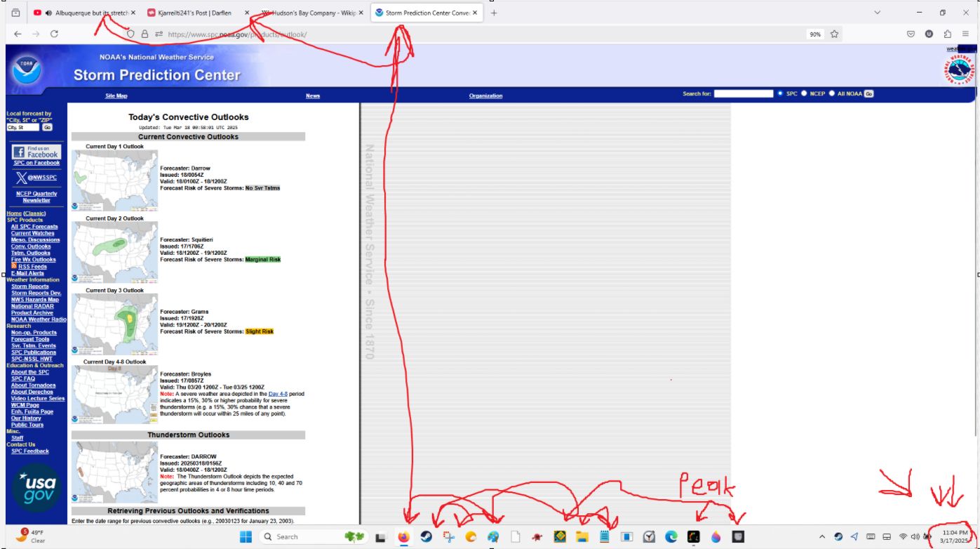Open Snipping Tool in taskbar

point(448,536)
